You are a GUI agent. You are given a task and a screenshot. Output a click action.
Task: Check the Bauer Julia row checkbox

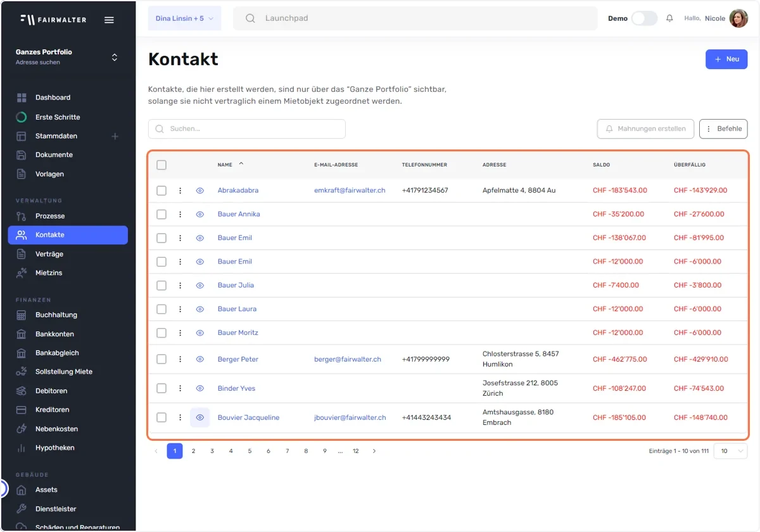tap(161, 285)
